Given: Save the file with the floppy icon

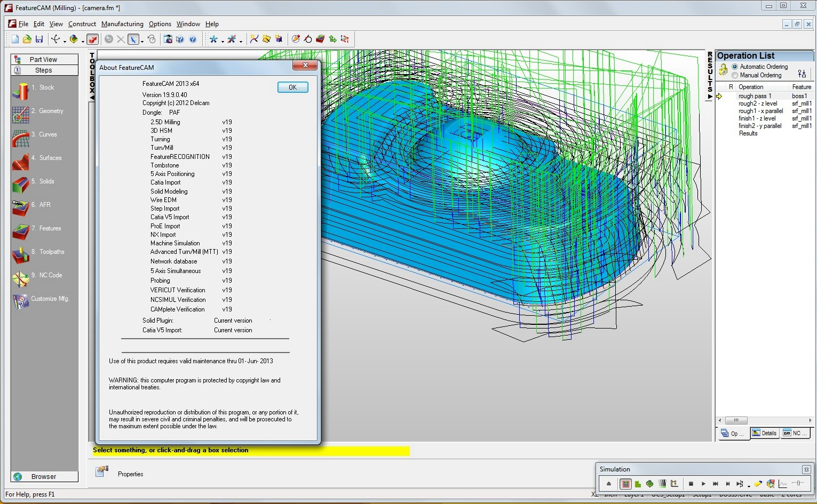Looking at the screenshot, I should [39, 39].
